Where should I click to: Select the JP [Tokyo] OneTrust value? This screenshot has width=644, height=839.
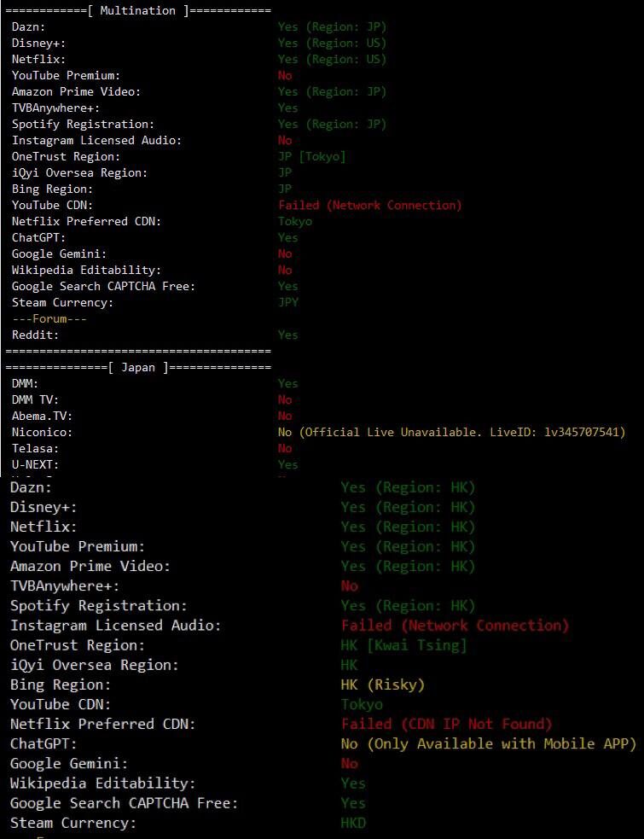(311, 157)
